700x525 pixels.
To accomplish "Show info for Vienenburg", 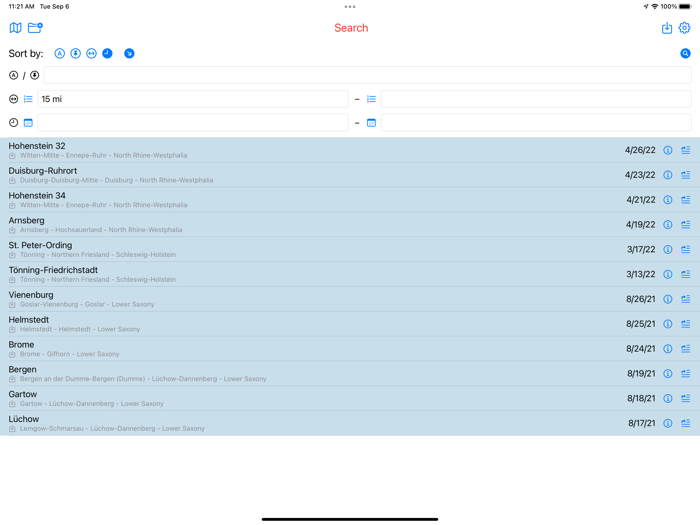I will point(667,299).
